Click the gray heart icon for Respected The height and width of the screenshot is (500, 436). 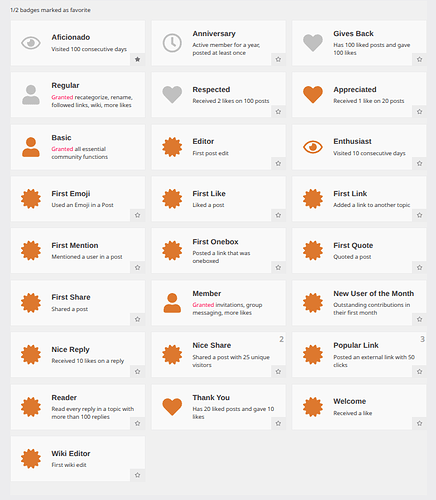tap(172, 95)
